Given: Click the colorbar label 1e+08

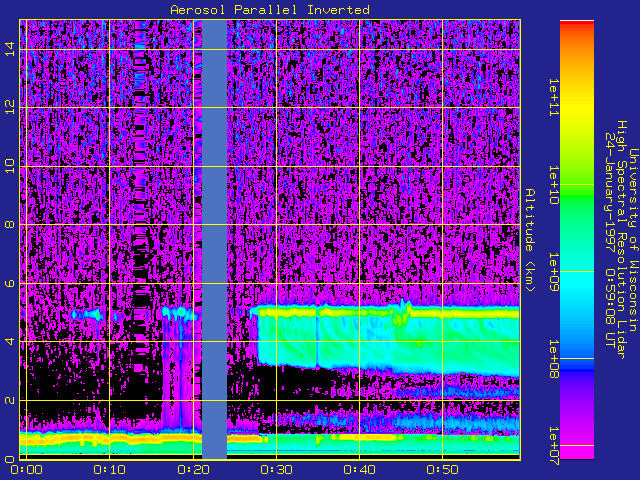Looking at the screenshot, I should pyautogui.click(x=553, y=359).
